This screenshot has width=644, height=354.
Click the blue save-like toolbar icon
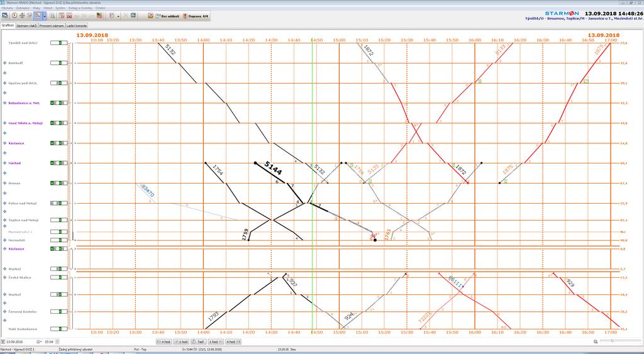tap(133, 15)
